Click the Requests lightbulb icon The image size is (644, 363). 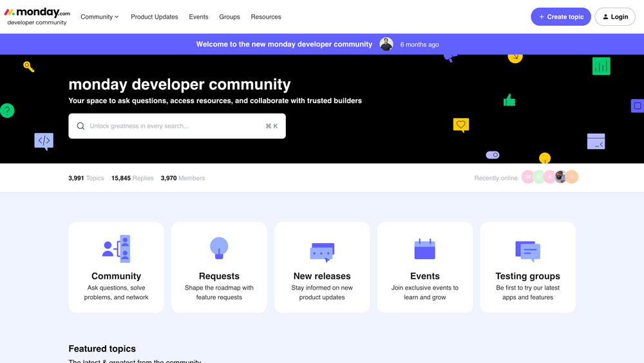(x=219, y=248)
